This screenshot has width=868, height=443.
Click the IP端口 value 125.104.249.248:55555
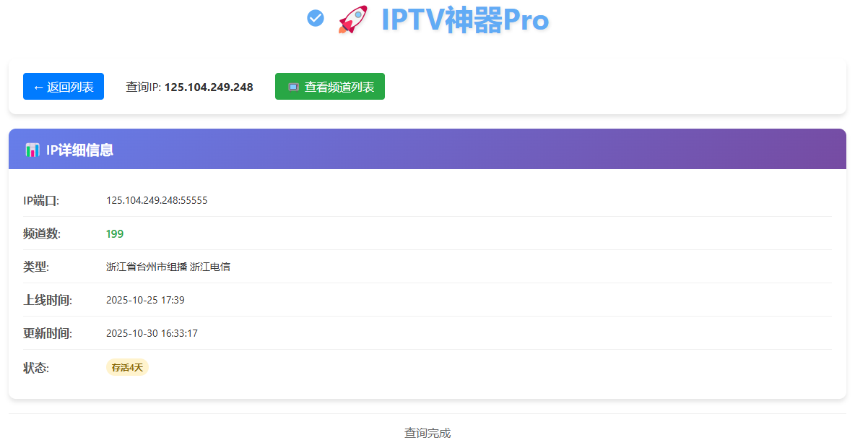click(x=157, y=200)
